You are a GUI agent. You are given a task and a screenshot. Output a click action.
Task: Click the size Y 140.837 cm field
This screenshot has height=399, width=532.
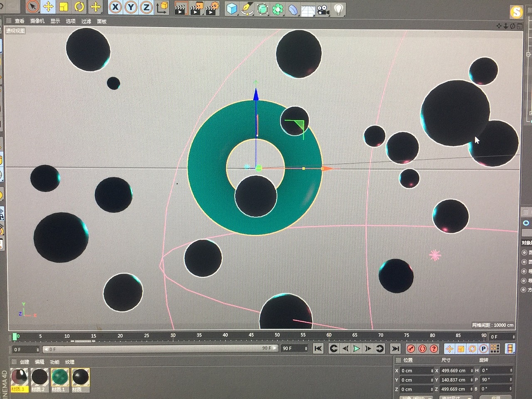[x=456, y=379]
